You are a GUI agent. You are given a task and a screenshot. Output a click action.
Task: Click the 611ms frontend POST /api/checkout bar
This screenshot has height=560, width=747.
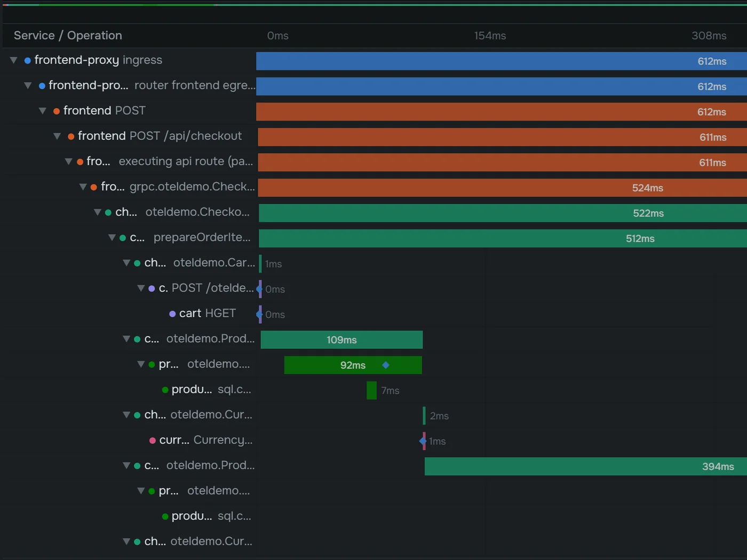point(502,137)
